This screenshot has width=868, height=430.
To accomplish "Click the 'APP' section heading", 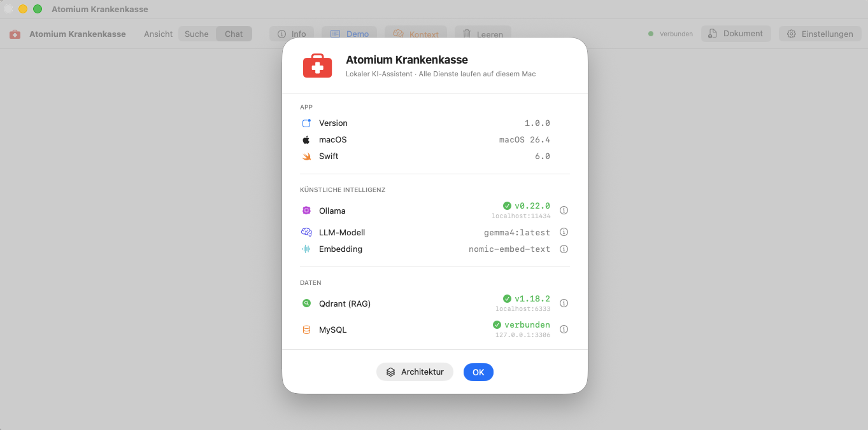I will coord(306,107).
